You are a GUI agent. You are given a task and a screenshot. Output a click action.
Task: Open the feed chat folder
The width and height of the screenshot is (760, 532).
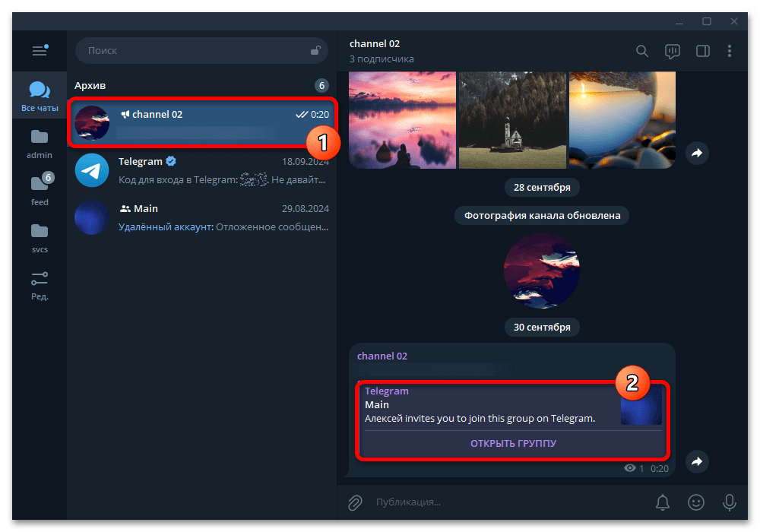[40, 191]
